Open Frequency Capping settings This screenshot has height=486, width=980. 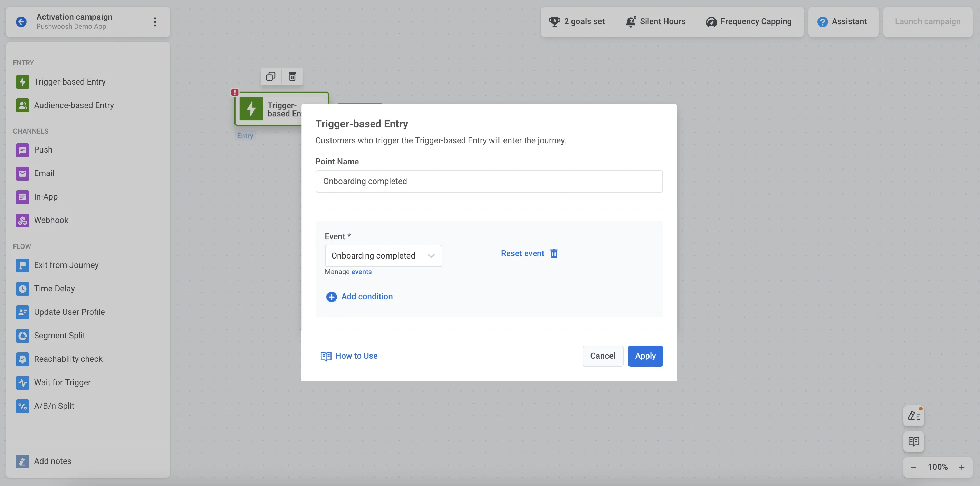[749, 22]
